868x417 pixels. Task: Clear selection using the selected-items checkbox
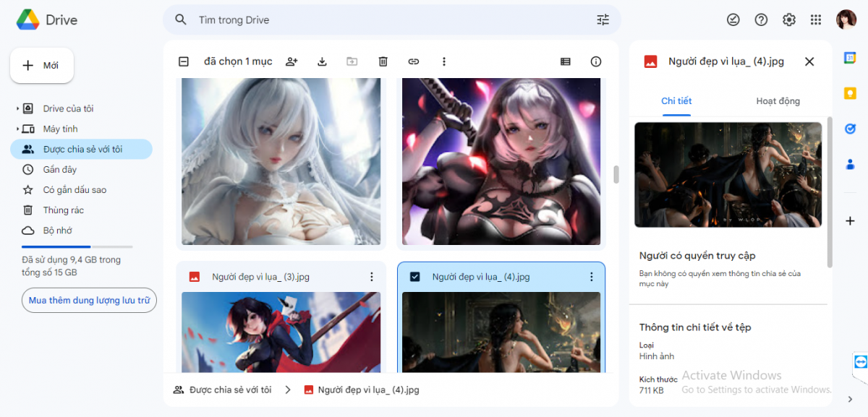[x=183, y=61]
